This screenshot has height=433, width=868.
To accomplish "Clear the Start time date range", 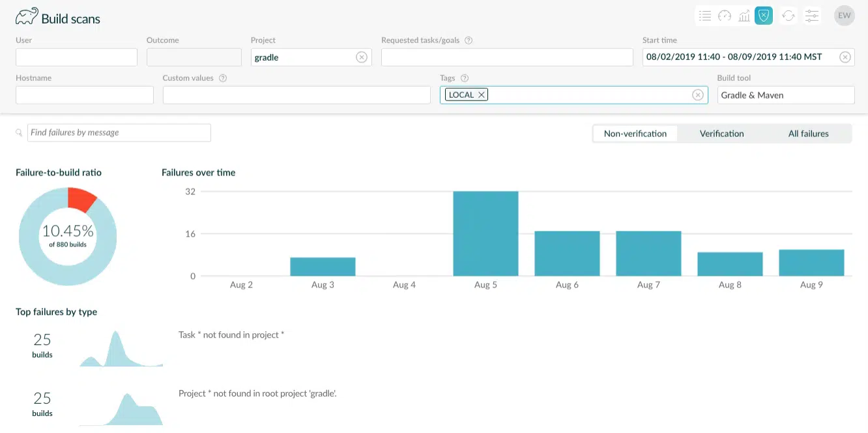I will pyautogui.click(x=845, y=57).
